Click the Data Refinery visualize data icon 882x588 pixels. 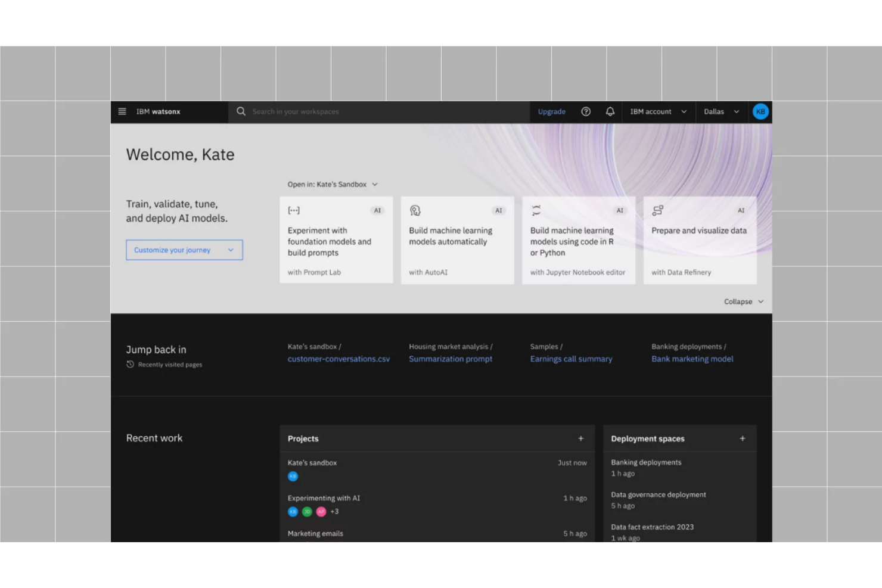click(x=657, y=210)
